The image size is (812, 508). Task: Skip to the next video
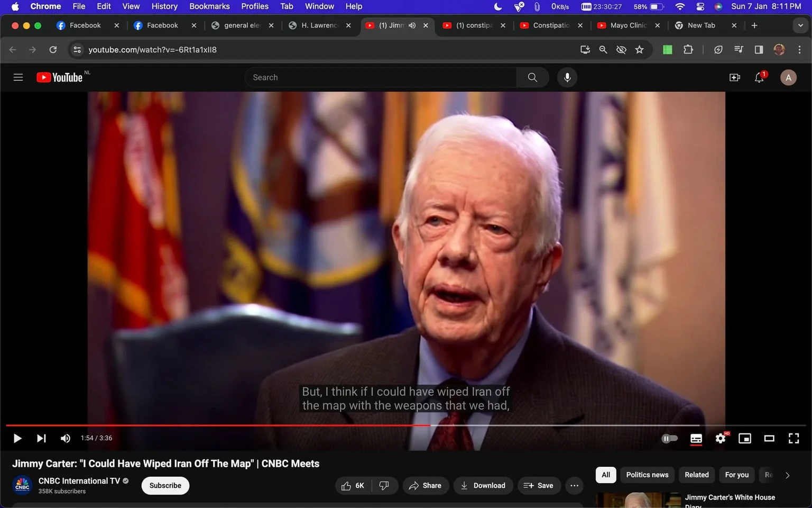(41, 438)
